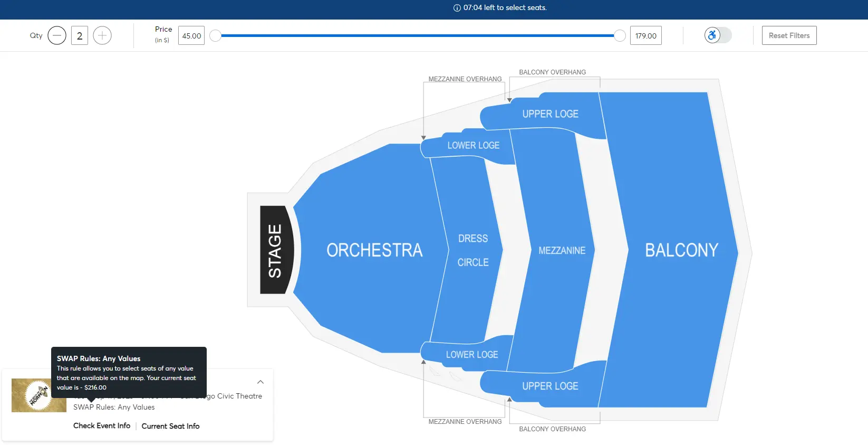Click the info icon beside the timer
This screenshot has height=445, width=868.
tap(457, 8)
